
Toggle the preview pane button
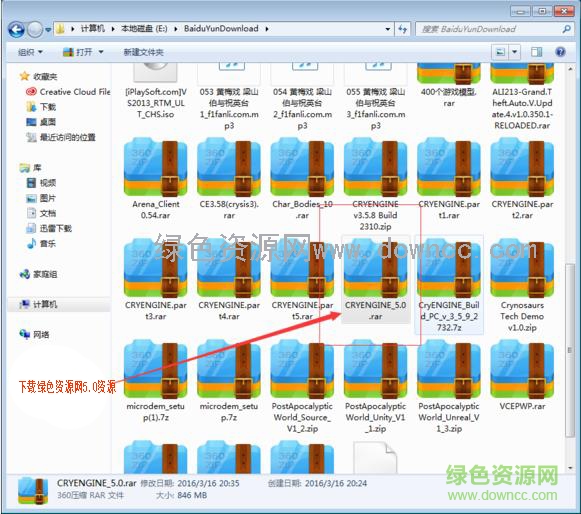pos(536,52)
